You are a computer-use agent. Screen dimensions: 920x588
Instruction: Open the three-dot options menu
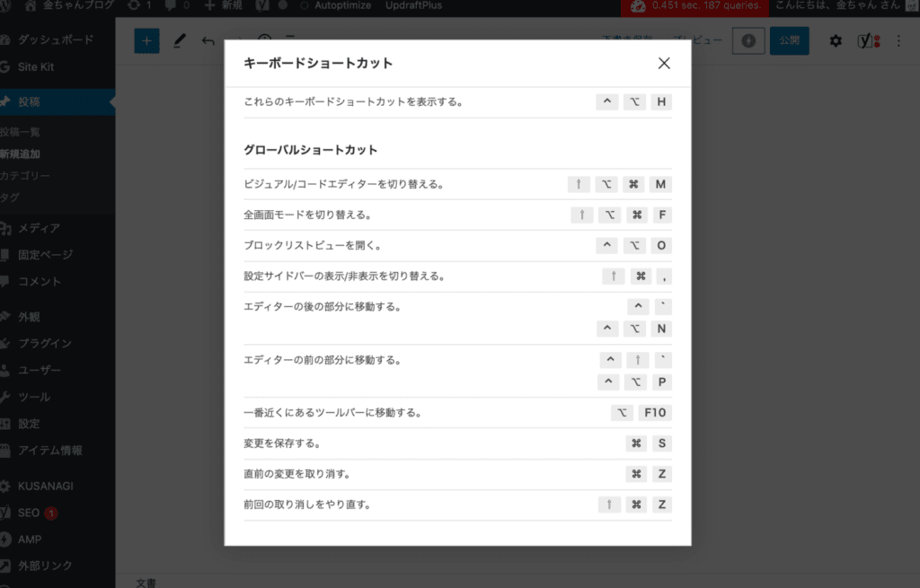898,41
